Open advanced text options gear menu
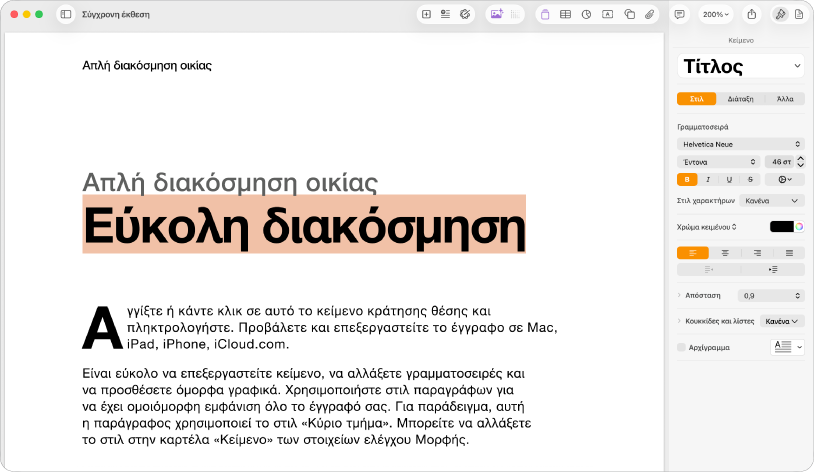The image size is (814, 473). [x=784, y=180]
